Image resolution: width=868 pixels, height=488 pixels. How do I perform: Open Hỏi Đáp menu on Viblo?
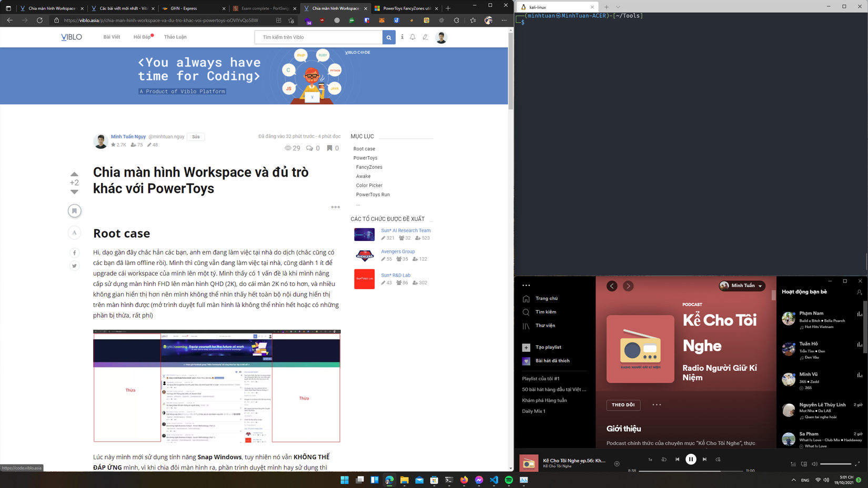pyautogui.click(x=142, y=37)
